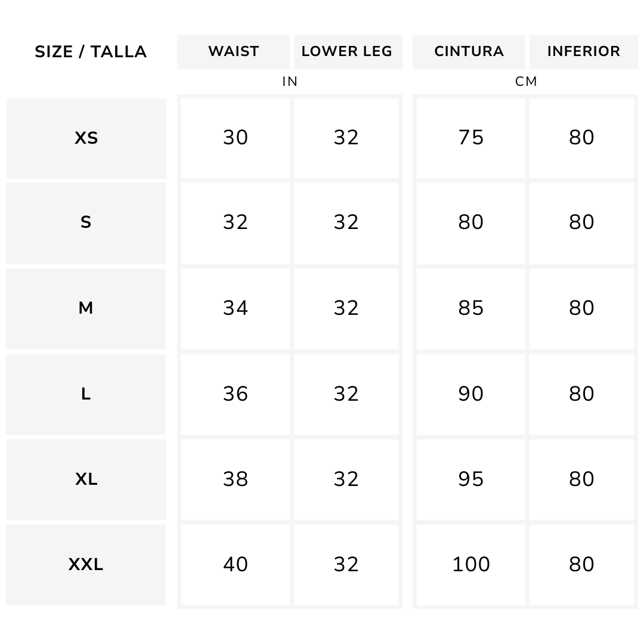Click the CM unit label
Viewport: 644px width, 644px height.
(x=526, y=82)
